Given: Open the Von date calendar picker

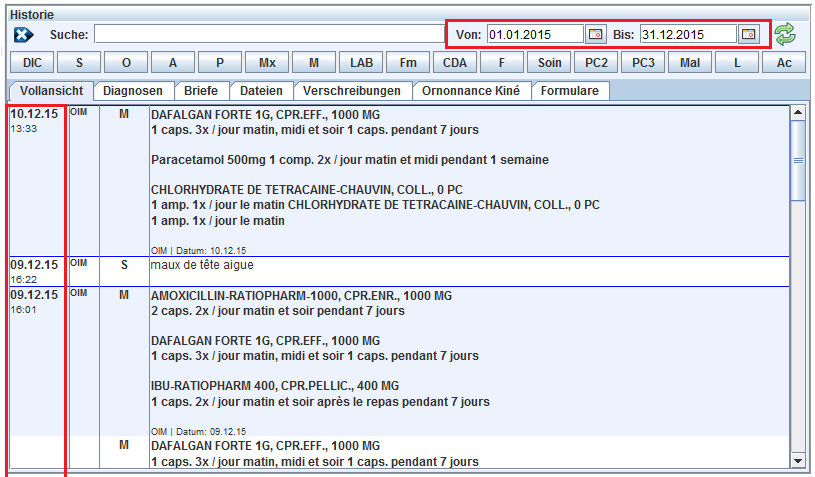Looking at the screenshot, I should 596,34.
